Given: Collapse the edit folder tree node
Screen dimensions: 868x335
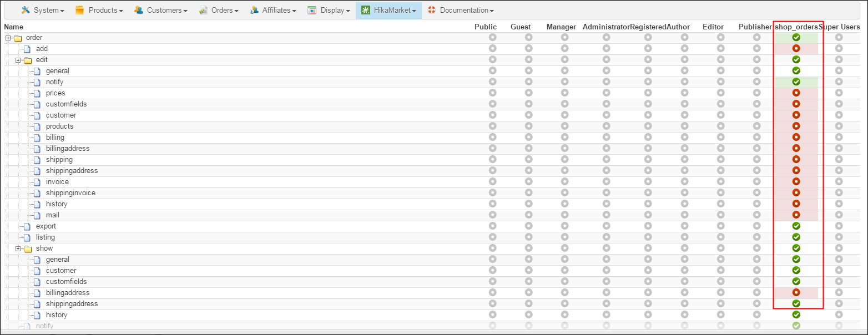Looking at the screenshot, I should tap(18, 60).
